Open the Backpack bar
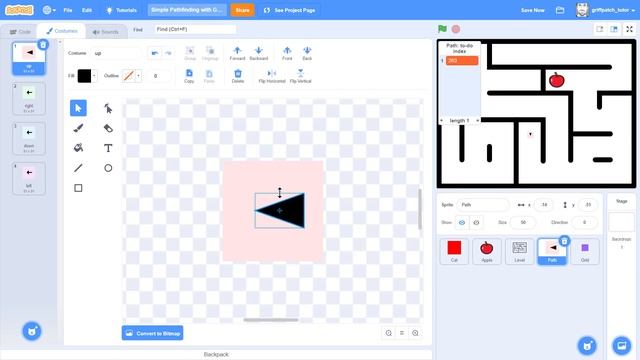This screenshot has height=360, width=640. [x=216, y=354]
